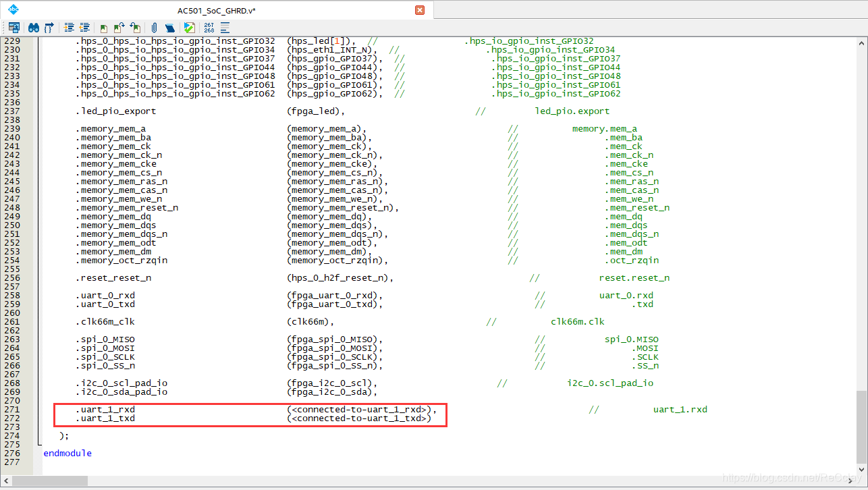
Task: Click the find matching delimiter icon
Action: pyautogui.click(x=49, y=28)
